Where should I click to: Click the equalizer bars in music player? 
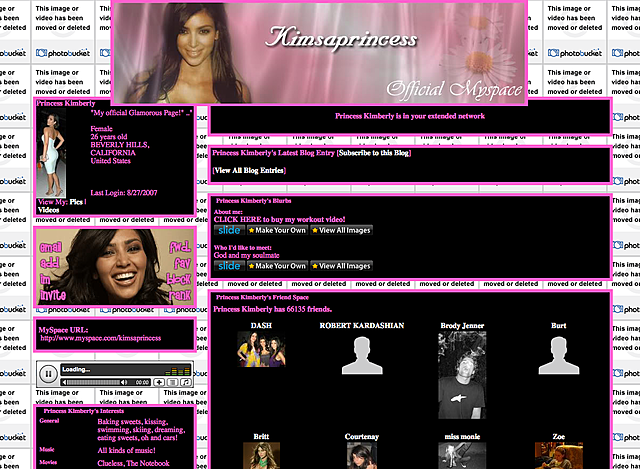tap(178, 371)
